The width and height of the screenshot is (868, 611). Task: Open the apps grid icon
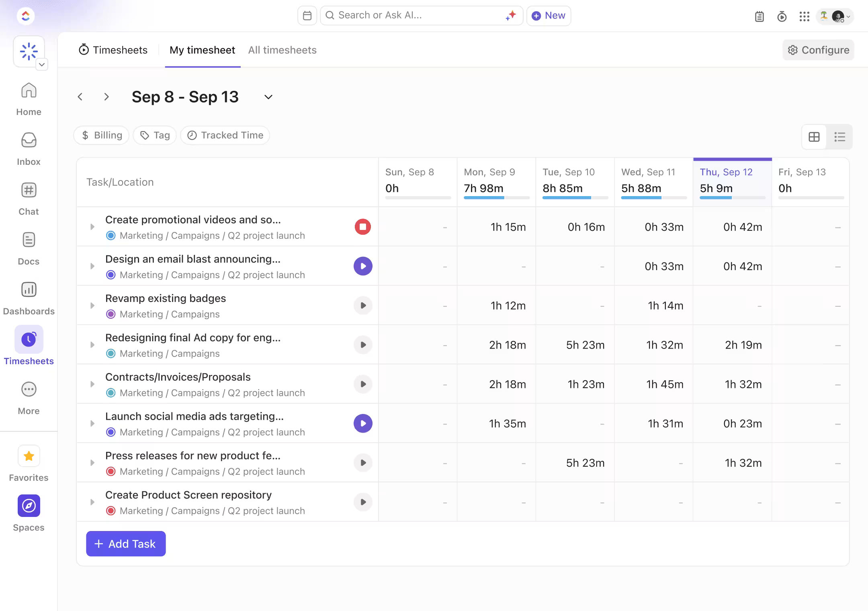[804, 16]
